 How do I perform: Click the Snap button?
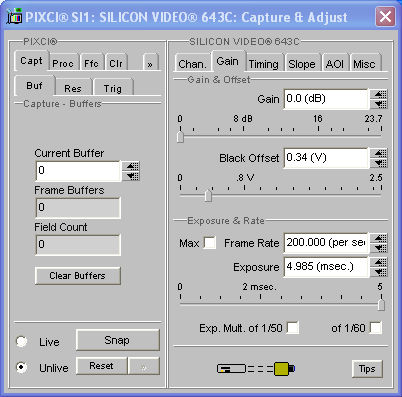pyautogui.click(x=118, y=340)
